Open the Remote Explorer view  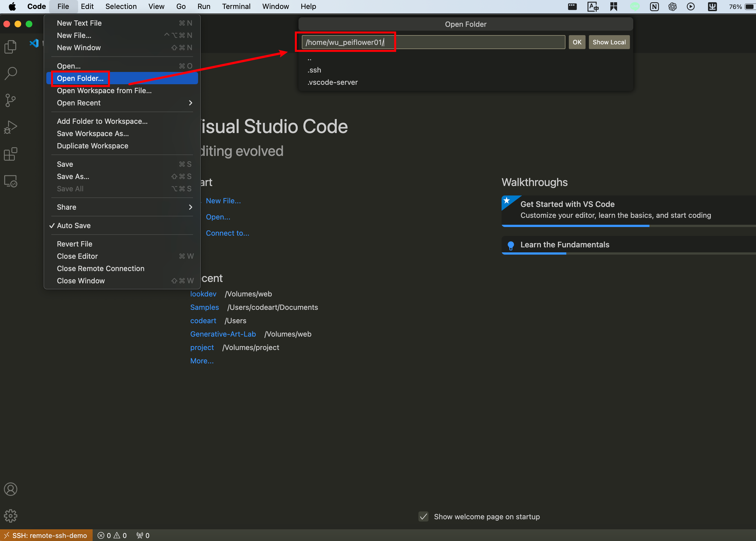point(11,181)
